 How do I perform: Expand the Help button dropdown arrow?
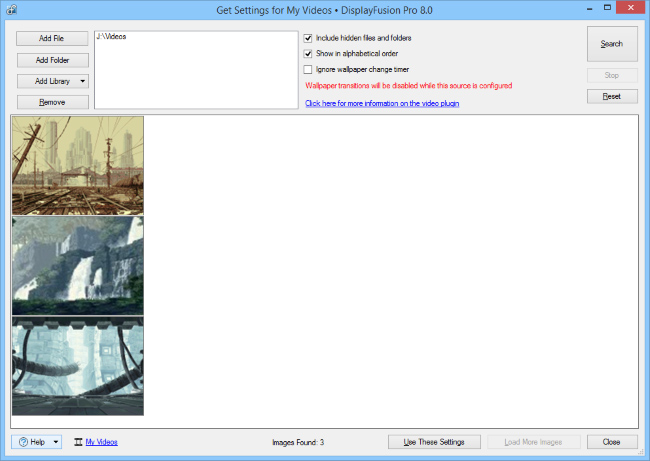click(x=56, y=442)
